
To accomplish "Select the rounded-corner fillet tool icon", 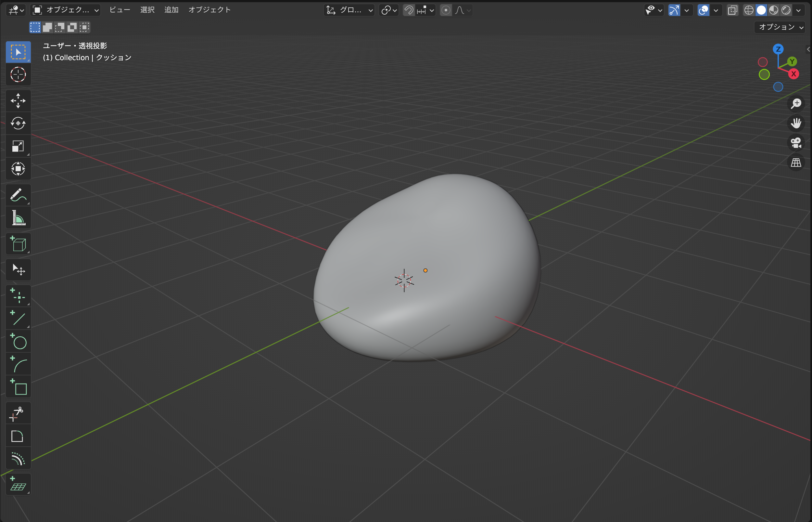I will tap(18, 436).
